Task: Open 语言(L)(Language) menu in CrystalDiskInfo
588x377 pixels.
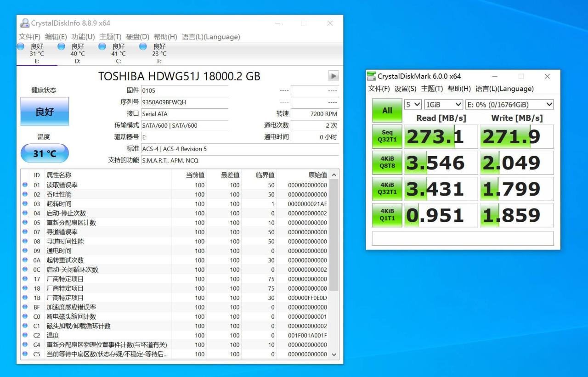Action: click(x=211, y=37)
